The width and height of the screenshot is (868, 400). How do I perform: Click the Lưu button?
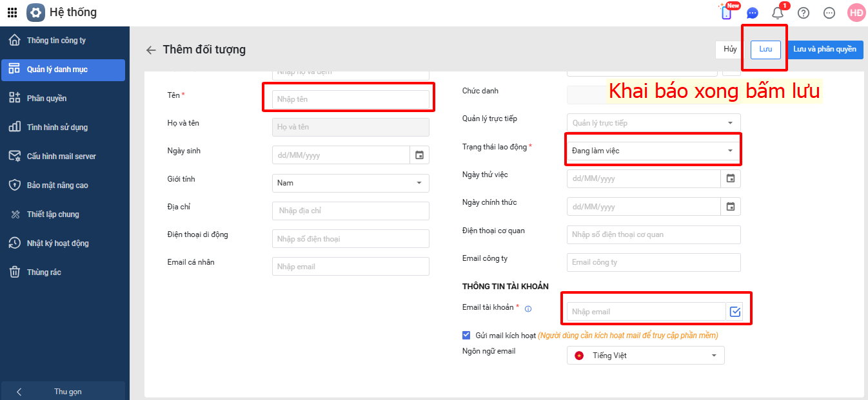765,50
